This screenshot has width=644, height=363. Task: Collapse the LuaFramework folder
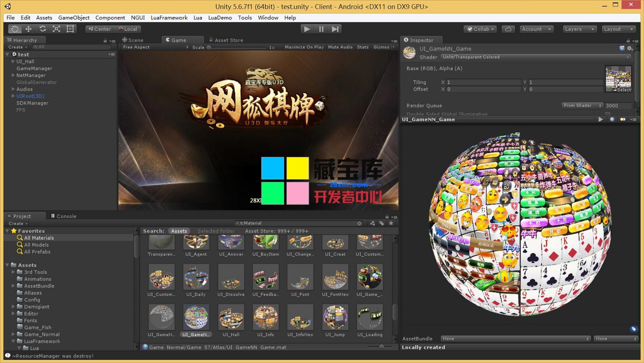[x=13, y=341]
